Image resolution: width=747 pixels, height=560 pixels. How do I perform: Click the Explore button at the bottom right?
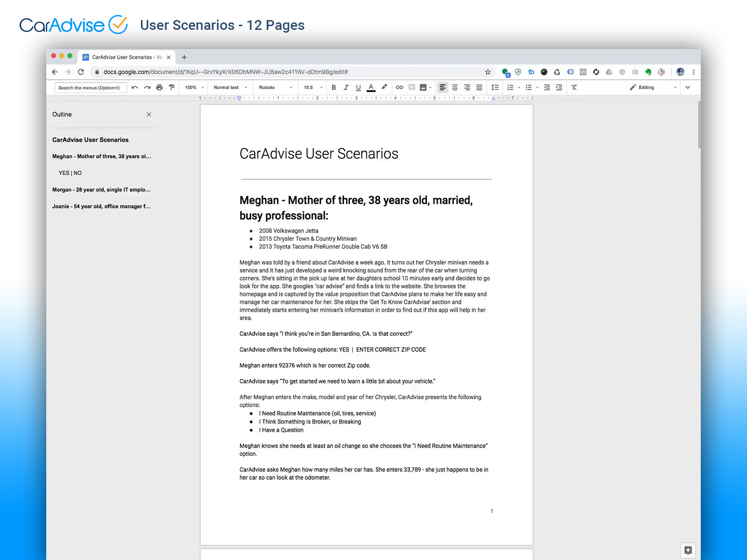tap(688, 550)
